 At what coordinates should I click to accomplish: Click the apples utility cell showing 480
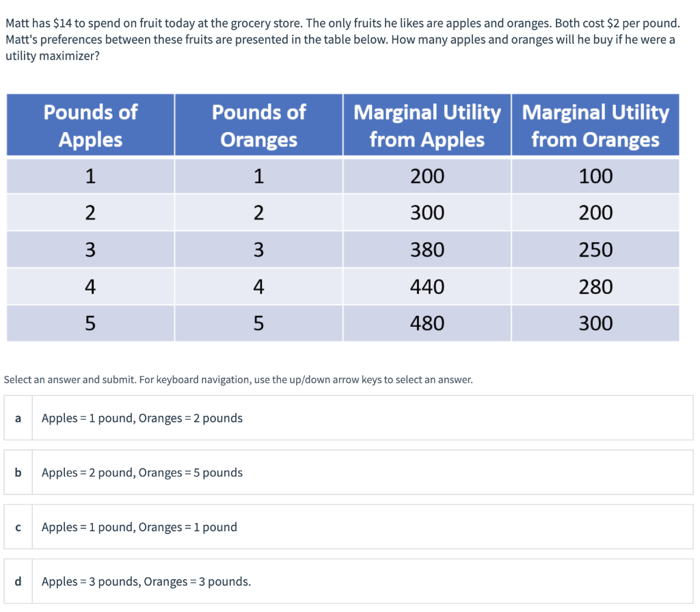coord(427,323)
